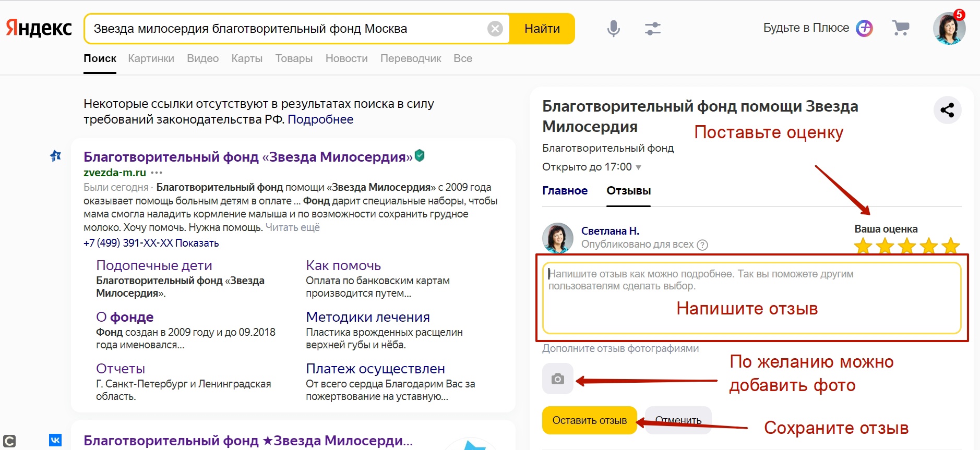Open the zvezda-m.ru green URL
980x450 pixels.
[115, 173]
